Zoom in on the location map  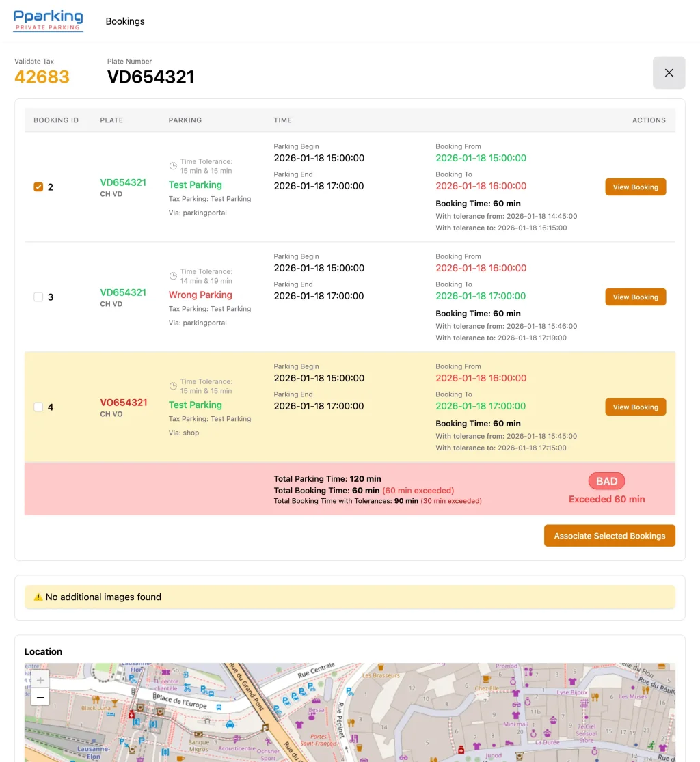[40, 680]
